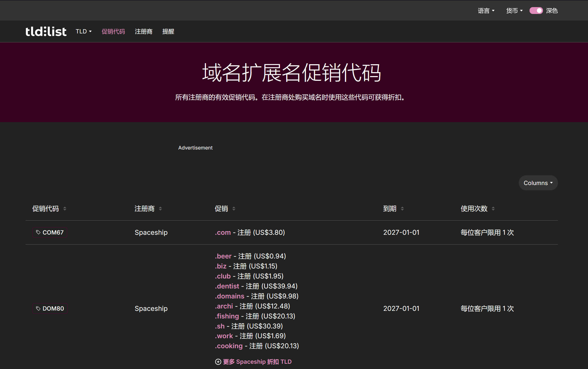Toggle the 深色 dark mode switch
Screen dimensions: 588x369
point(536,11)
